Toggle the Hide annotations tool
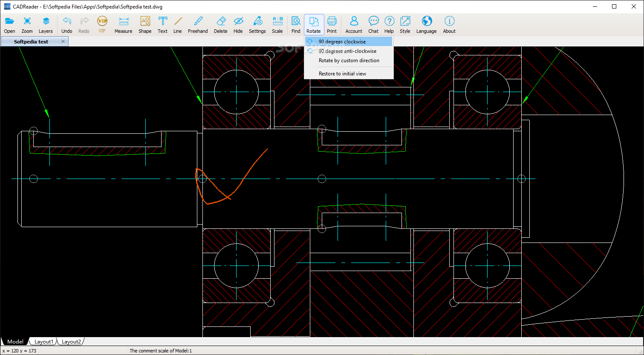 point(238,25)
